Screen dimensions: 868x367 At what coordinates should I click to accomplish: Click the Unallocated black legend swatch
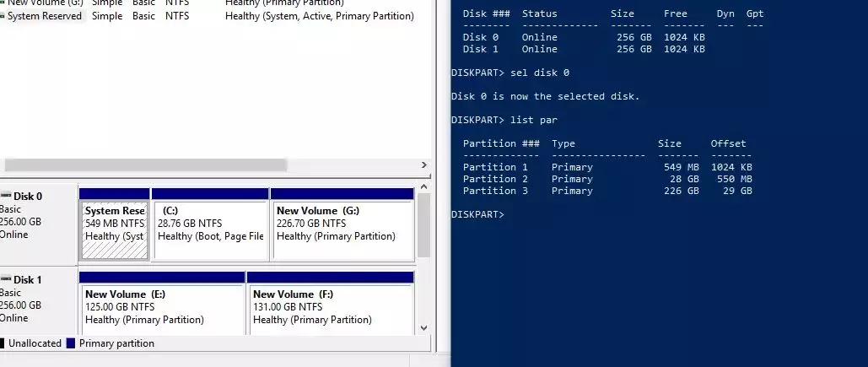(3, 343)
